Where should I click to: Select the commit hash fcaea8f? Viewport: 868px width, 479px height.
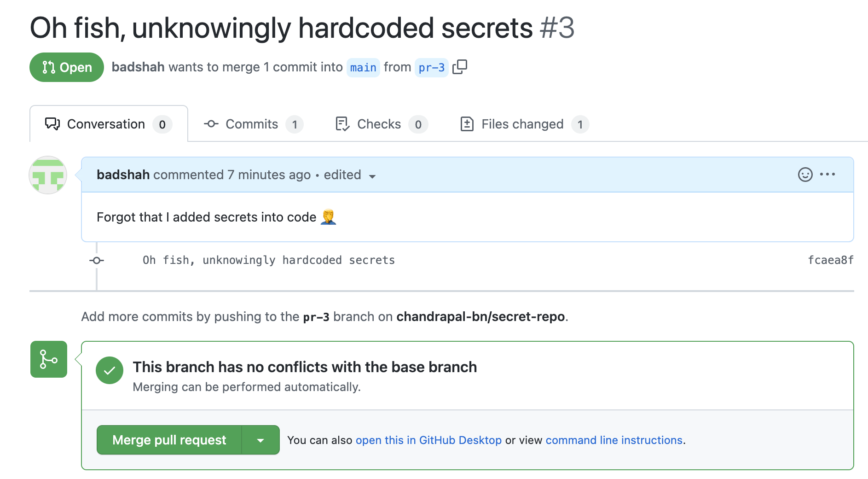pyautogui.click(x=830, y=260)
